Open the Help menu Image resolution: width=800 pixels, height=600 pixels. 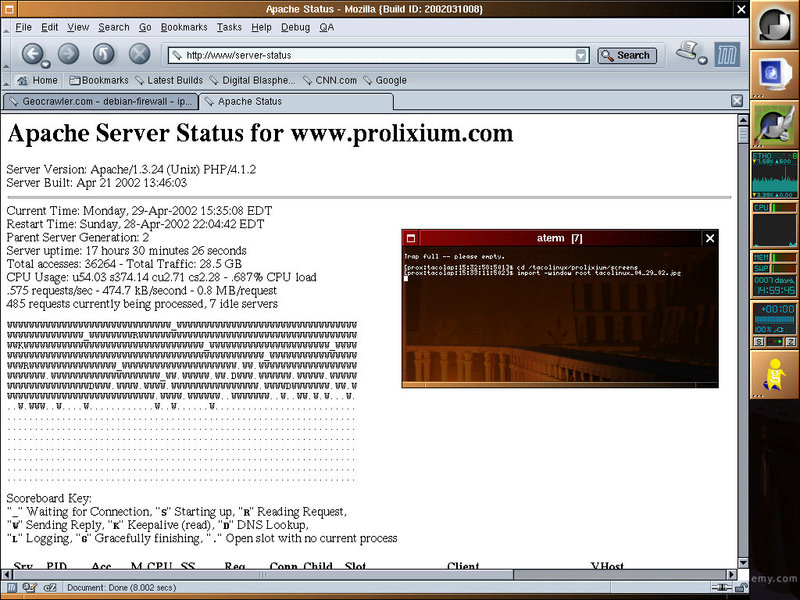click(x=261, y=27)
